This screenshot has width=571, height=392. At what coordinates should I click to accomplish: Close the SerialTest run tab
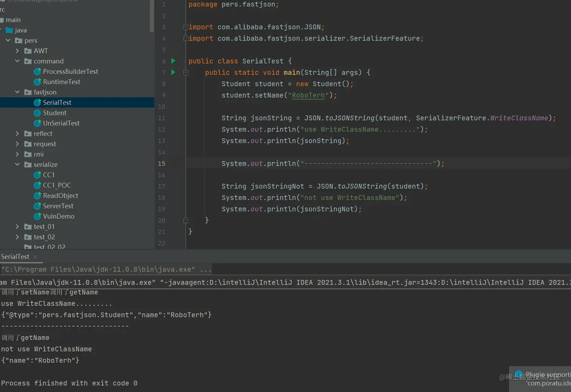click(x=35, y=257)
